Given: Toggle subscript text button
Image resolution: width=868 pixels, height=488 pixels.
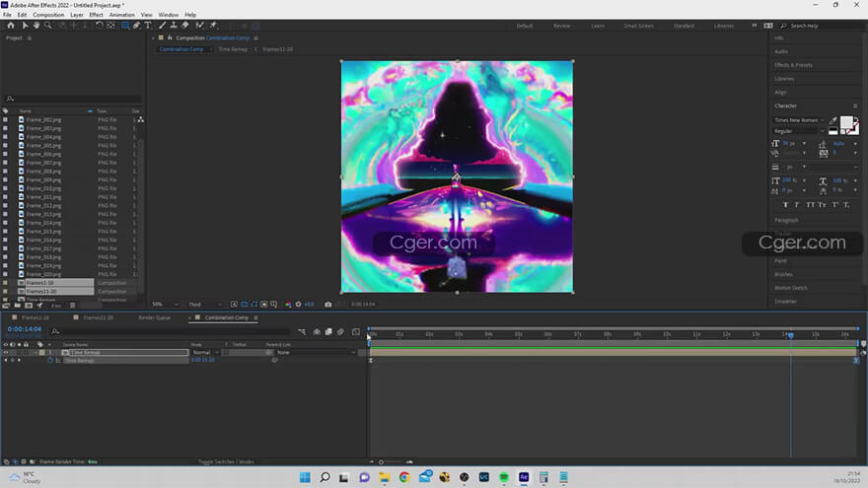Looking at the screenshot, I should [846, 205].
